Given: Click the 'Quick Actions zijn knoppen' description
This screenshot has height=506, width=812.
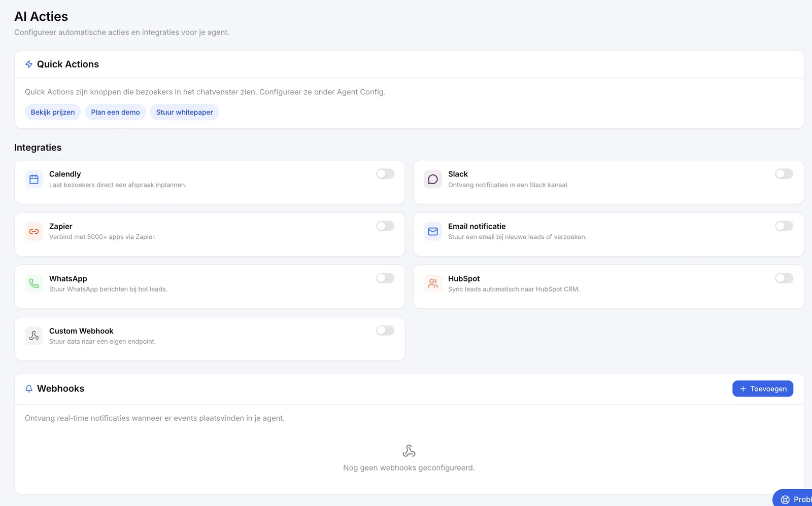Looking at the screenshot, I should tap(205, 92).
